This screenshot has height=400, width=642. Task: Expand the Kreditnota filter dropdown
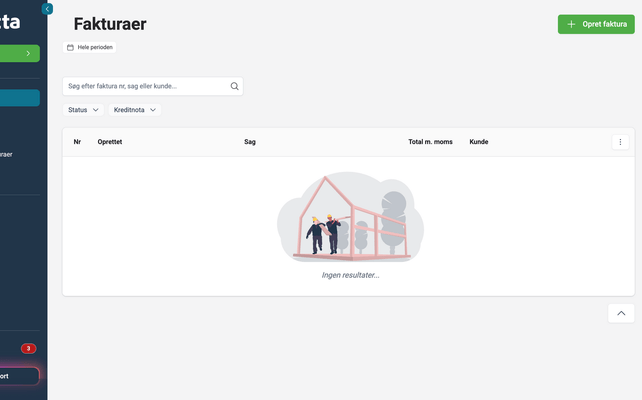(134, 110)
